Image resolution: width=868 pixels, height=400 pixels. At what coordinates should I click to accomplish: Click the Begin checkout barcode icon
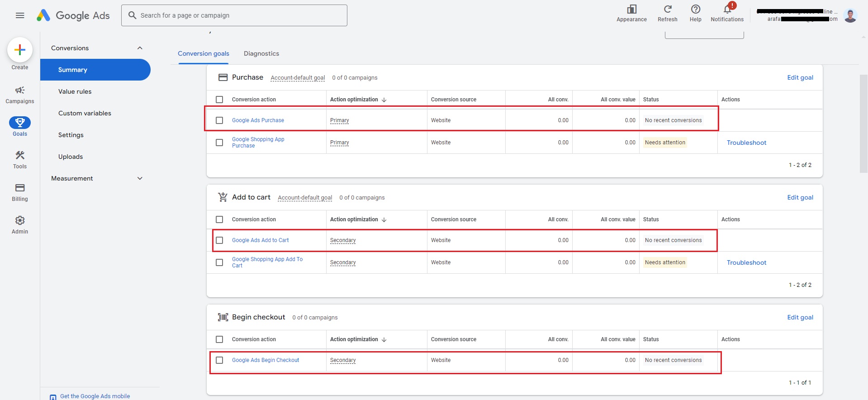tap(223, 317)
